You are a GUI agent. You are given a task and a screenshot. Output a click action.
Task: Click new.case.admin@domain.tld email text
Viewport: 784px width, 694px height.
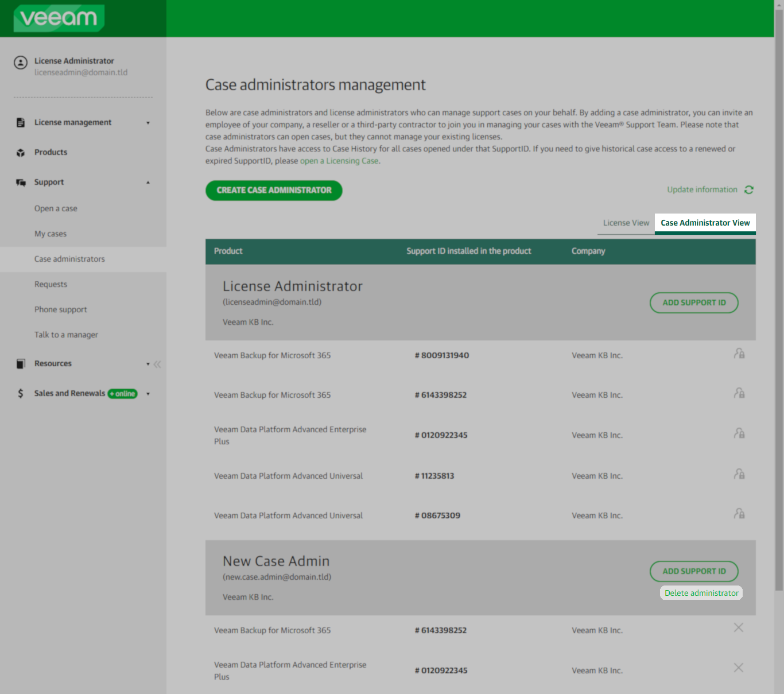click(x=277, y=577)
